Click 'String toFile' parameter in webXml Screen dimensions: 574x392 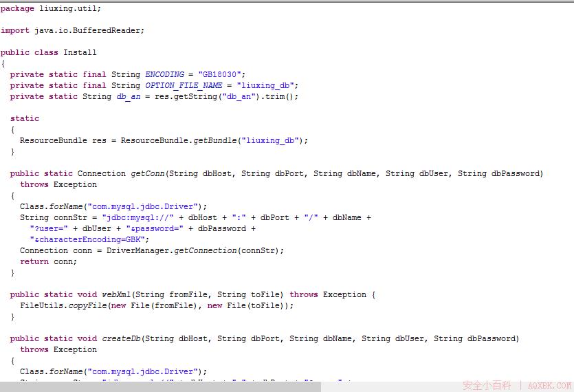click(248, 294)
